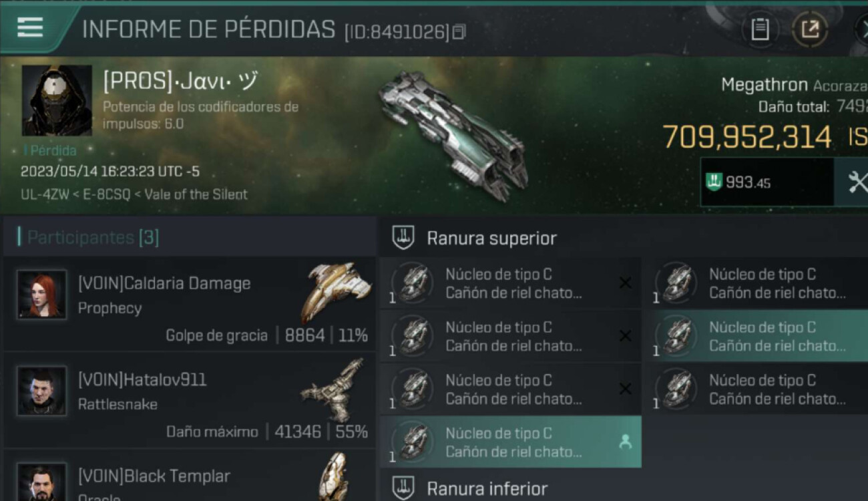The image size is (868, 501).
Task: Click X mark on third railgun module row
Action: tap(625, 389)
